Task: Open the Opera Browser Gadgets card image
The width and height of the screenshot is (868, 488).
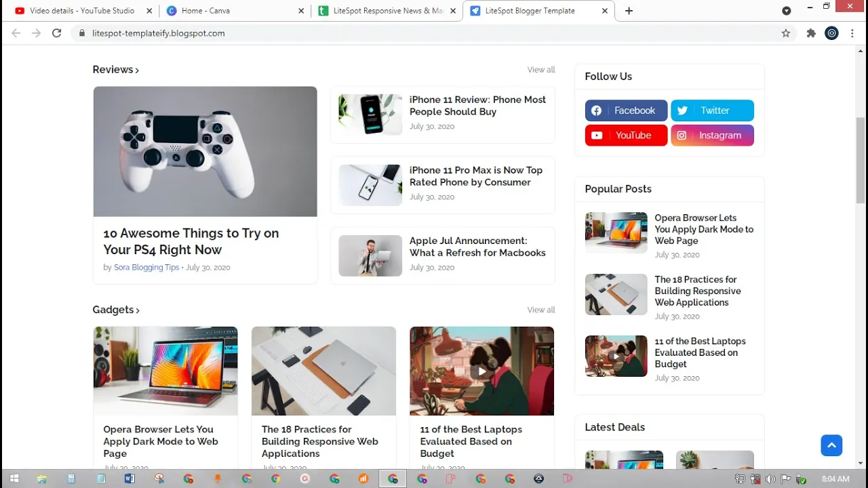Action: [165, 371]
